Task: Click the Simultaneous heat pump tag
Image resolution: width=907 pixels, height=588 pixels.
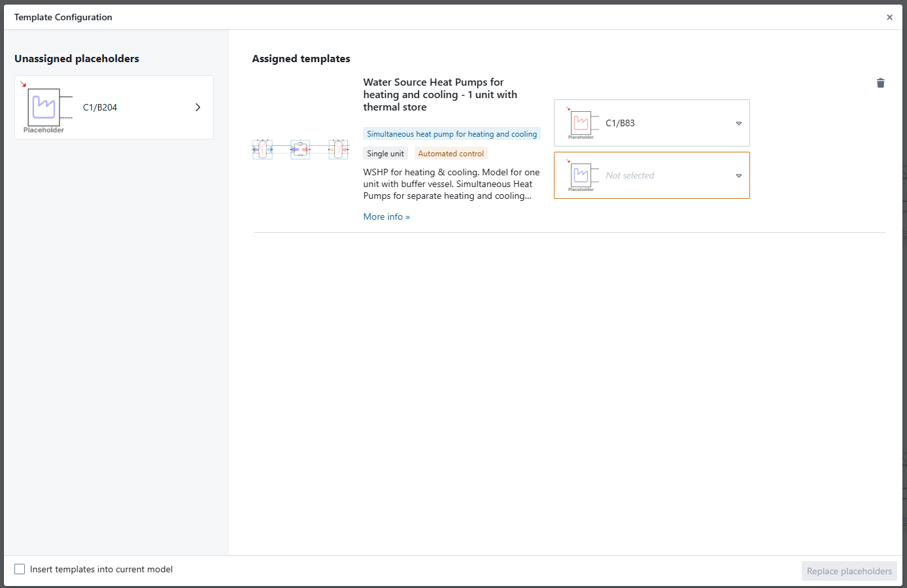Action: click(x=452, y=134)
